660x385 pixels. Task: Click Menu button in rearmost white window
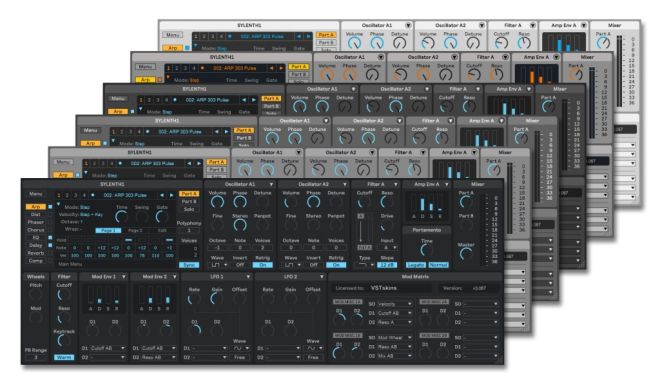coord(173,35)
